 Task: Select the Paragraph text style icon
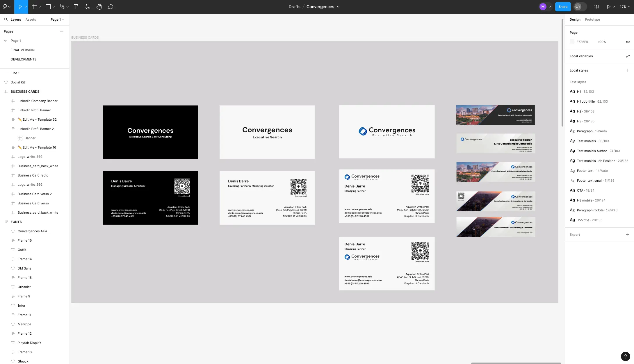[572, 131]
